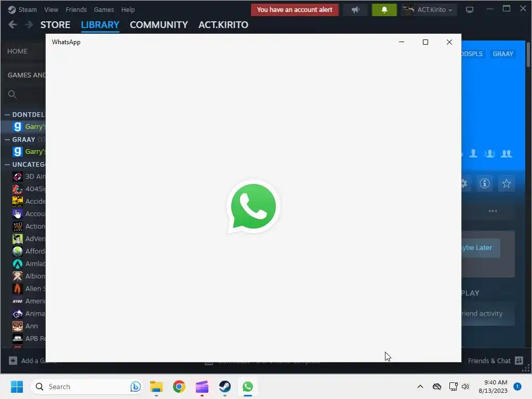532x399 pixels.
Task: Click the GRAAY collection tag
Action: pyautogui.click(x=503, y=54)
